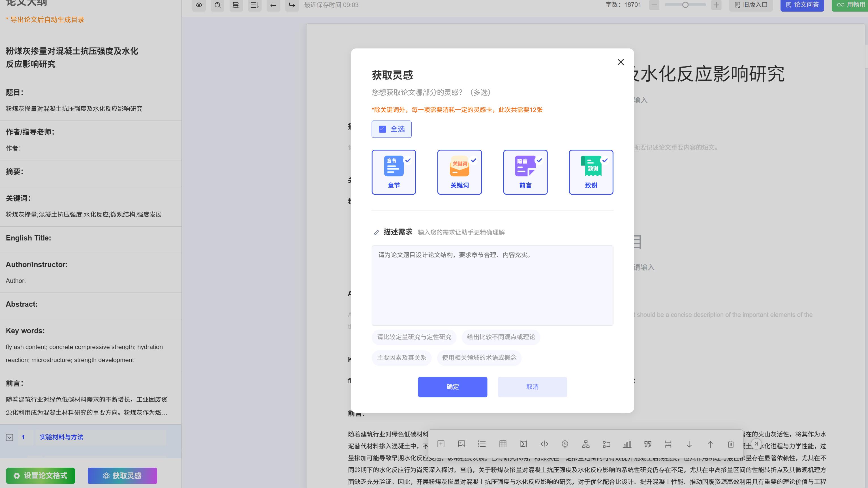This screenshot has width=868, height=488.
Task: Deselect the 关键词 option card
Action: click(x=459, y=172)
